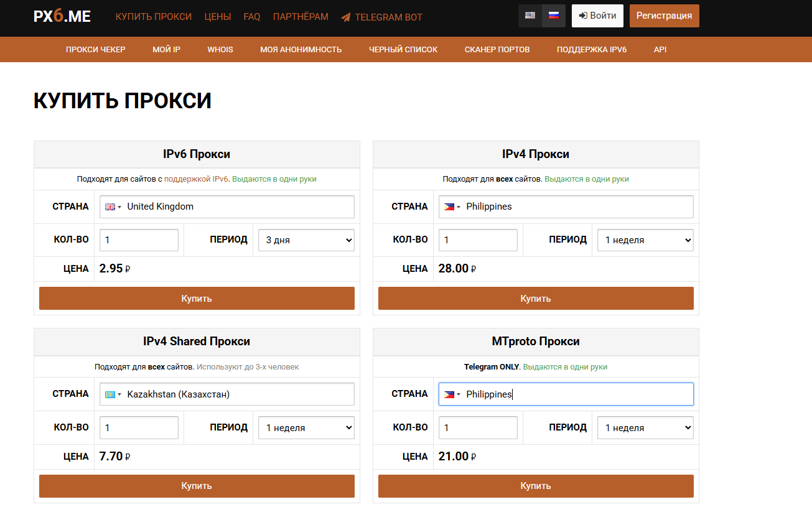
Task: Click Купить under IPv4 Прокси
Action: (x=536, y=299)
